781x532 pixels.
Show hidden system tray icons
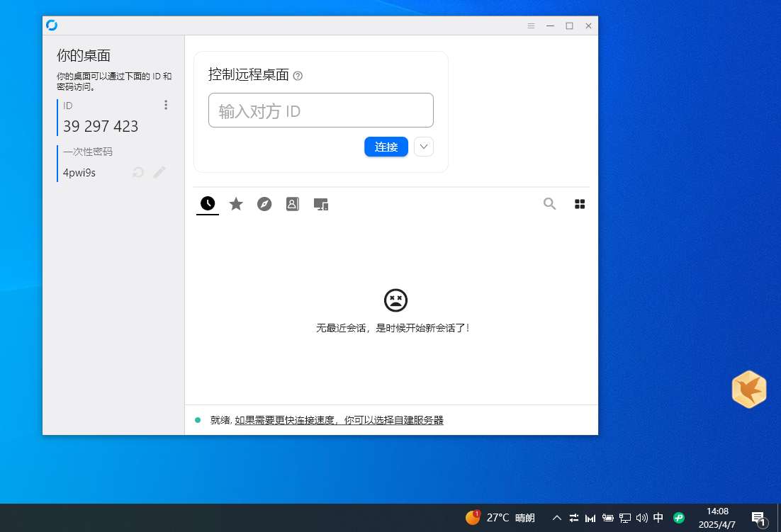pos(557,518)
